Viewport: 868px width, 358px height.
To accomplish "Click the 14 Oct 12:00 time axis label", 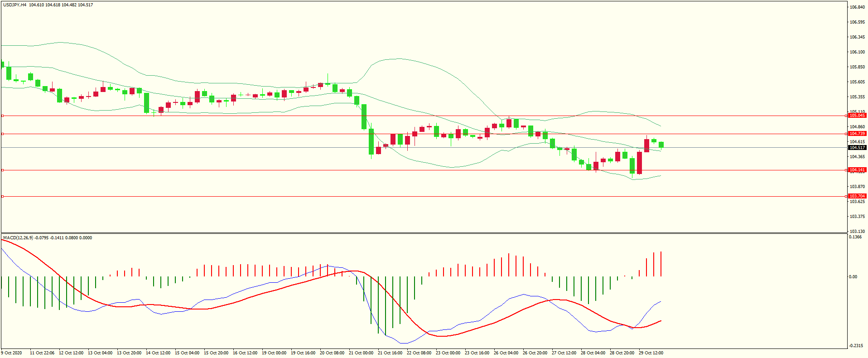I will click(x=158, y=353).
